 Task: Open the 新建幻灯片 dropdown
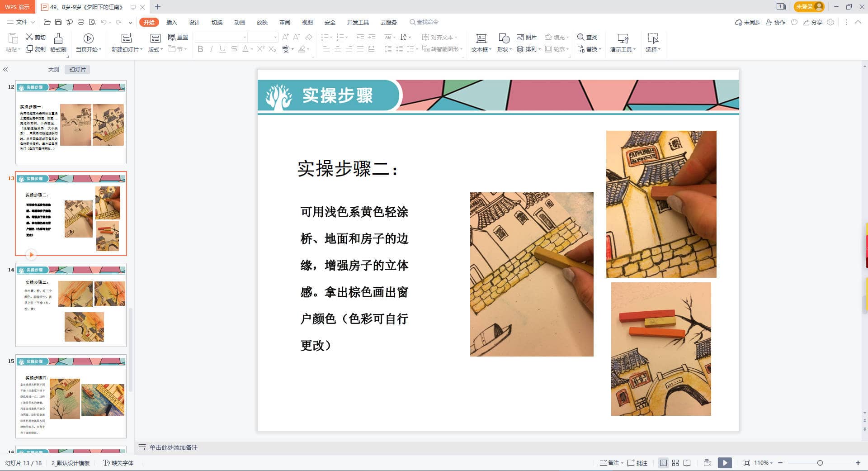point(127,49)
